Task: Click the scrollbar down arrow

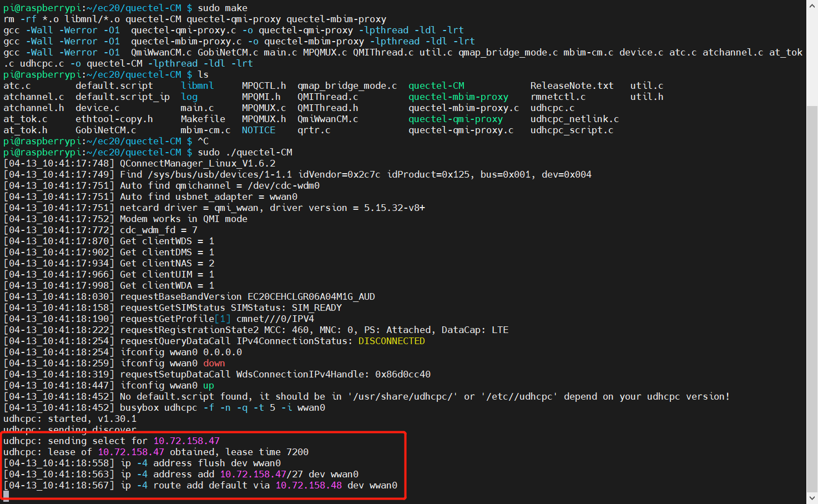Action: pyautogui.click(x=812, y=498)
